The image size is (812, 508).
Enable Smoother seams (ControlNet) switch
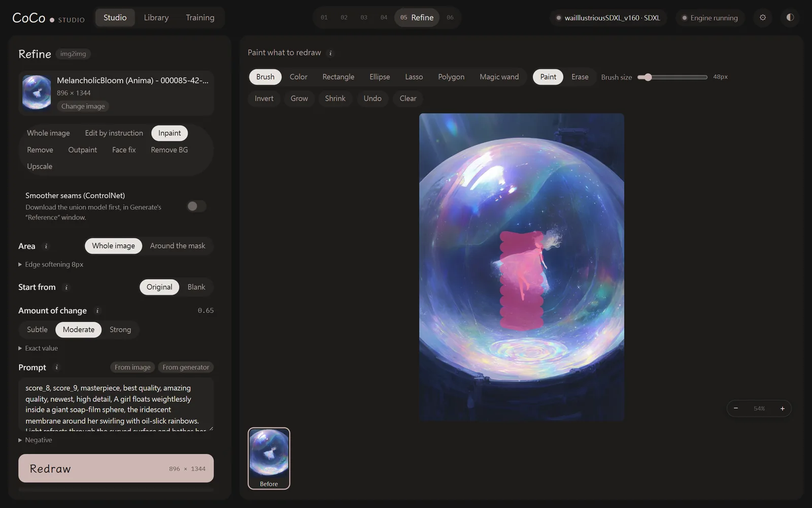tap(196, 206)
